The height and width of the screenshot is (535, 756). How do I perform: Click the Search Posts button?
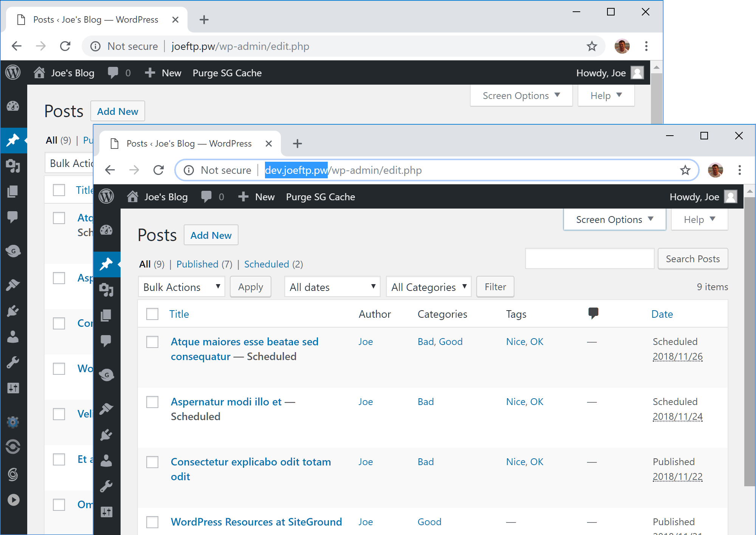pos(692,258)
